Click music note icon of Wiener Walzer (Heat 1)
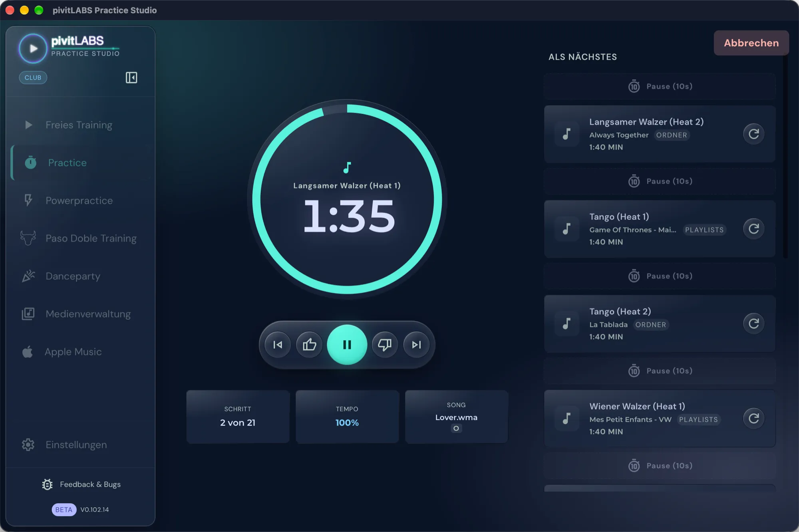This screenshot has height=532, width=799. (566, 418)
